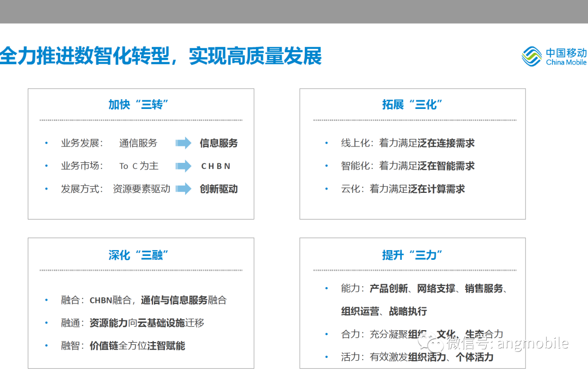This screenshot has width=588, height=371.
Task: Click the line 线上化:着力满足泛在连接需求
Action: tap(408, 143)
